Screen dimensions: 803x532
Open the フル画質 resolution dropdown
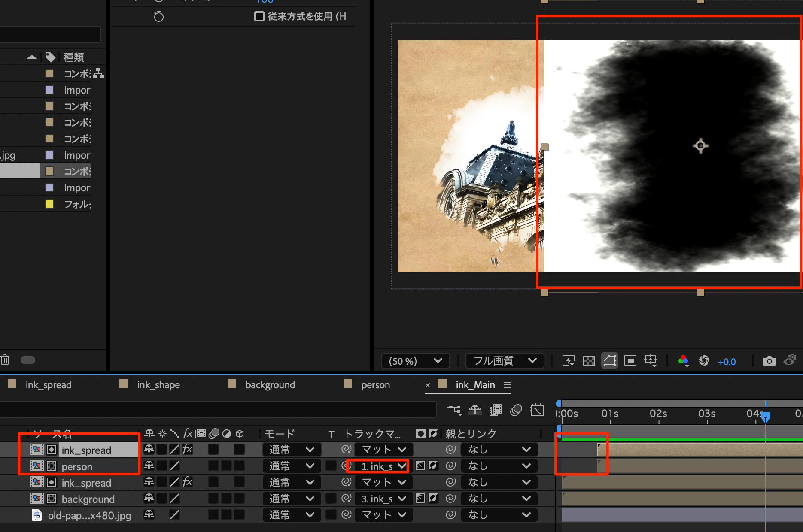[505, 361]
